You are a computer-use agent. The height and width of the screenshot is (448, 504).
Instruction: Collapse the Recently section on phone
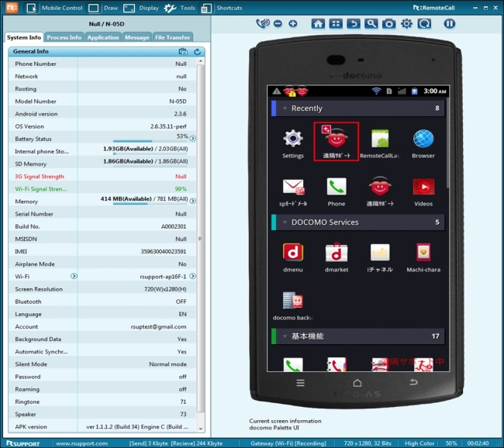[285, 109]
